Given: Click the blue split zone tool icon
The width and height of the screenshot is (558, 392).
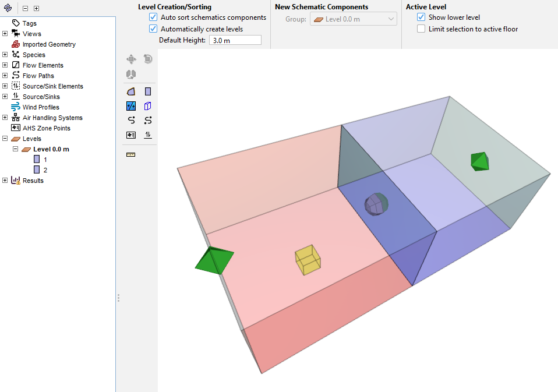Looking at the screenshot, I should coord(131,106).
